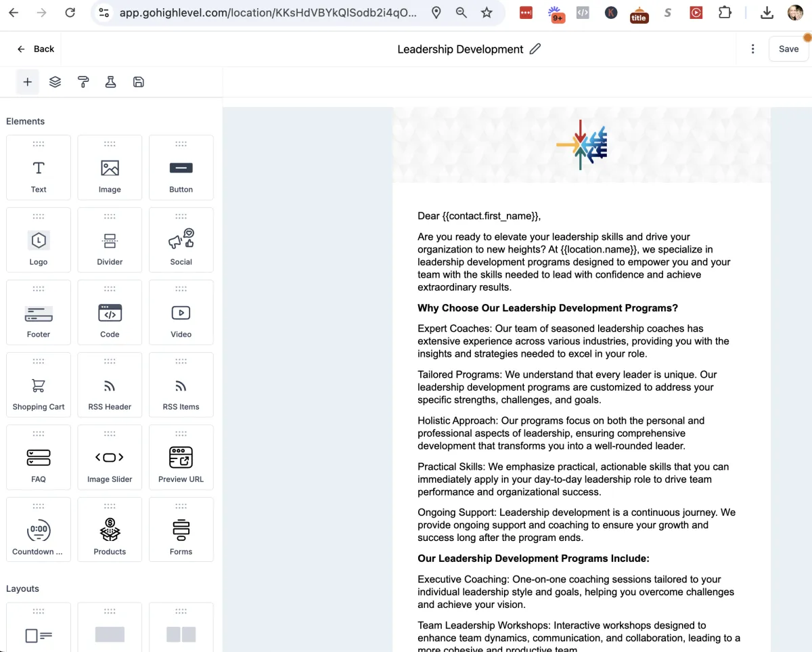Viewport: 812px width, 652px height.
Task: Edit template name with pencil icon
Action: click(535, 49)
